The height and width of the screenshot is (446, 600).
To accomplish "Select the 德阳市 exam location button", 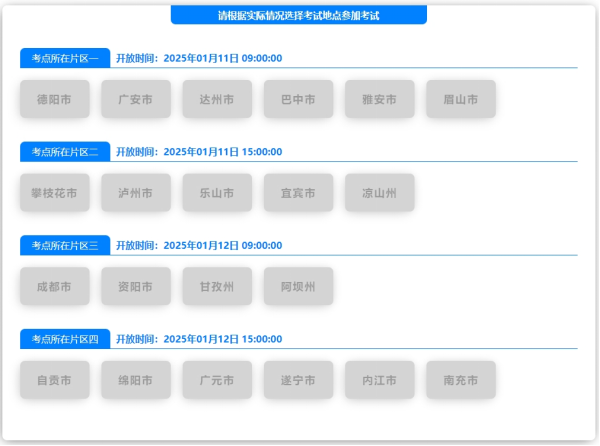I will pyautogui.click(x=55, y=99).
